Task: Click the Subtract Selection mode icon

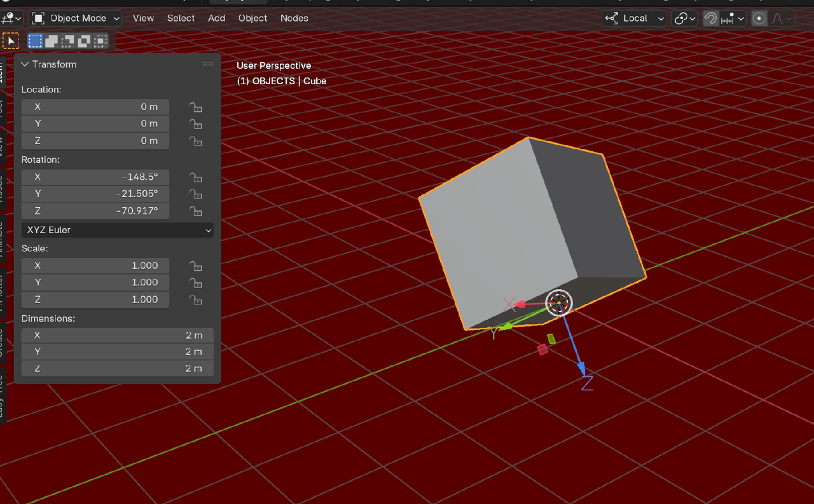Action: point(67,41)
